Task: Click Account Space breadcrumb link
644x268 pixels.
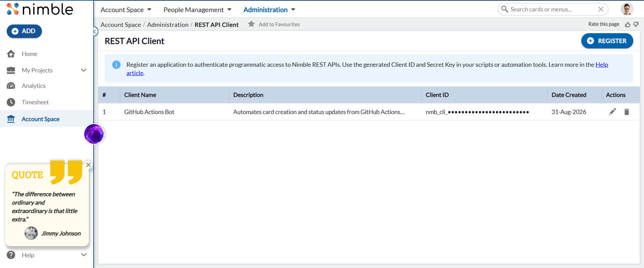Action: click(x=121, y=24)
